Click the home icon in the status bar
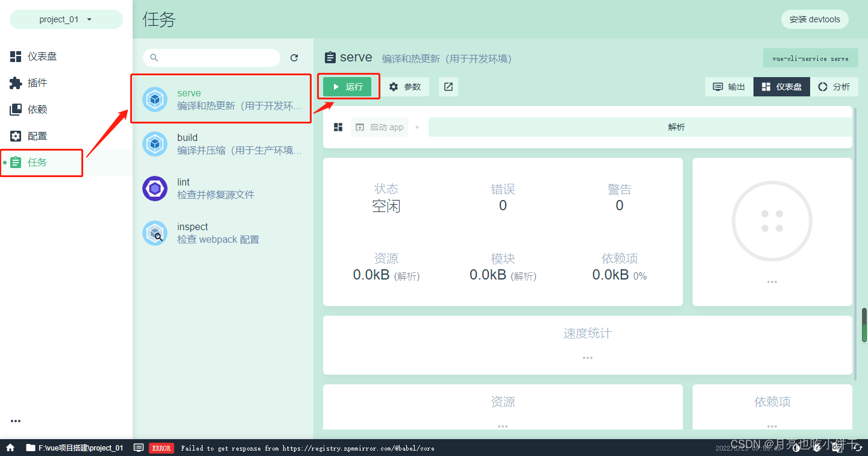The height and width of the screenshot is (456, 868). [10, 448]
